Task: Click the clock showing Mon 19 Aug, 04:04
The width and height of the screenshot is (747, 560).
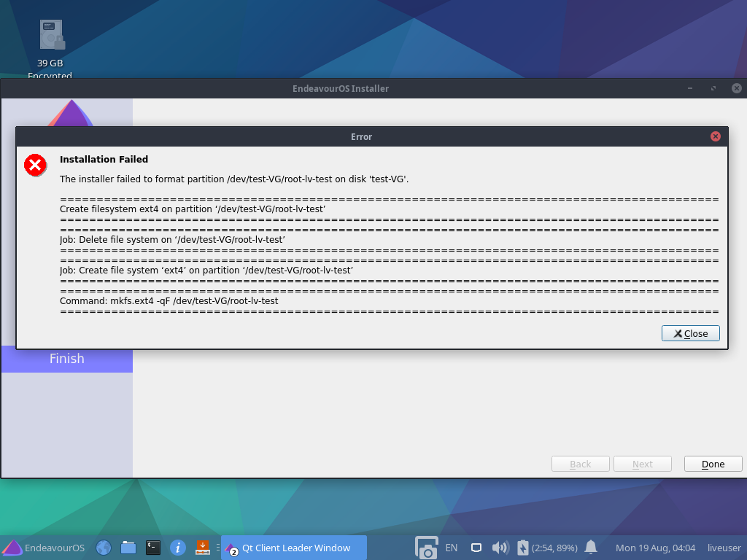Action: (655, 548)
